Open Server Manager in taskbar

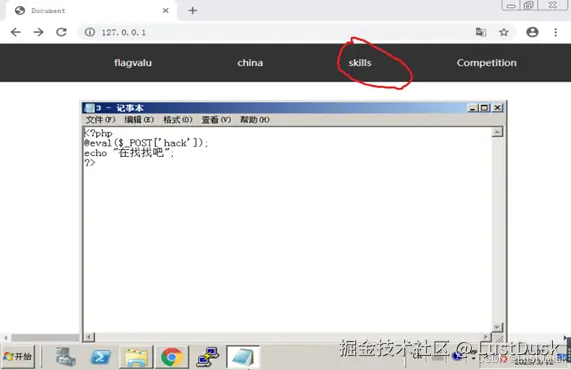coord(66,357)
